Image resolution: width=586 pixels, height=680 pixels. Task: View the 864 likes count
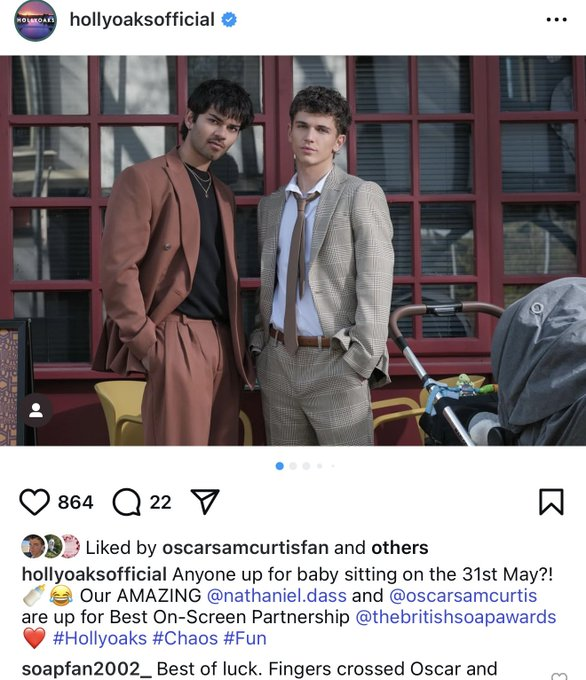pyautogui.click(x=75, y=502)
